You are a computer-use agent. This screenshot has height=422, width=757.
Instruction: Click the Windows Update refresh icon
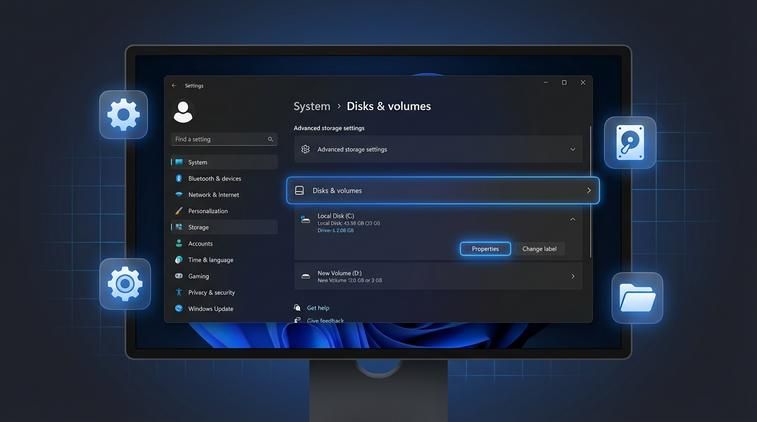[179, 308]
